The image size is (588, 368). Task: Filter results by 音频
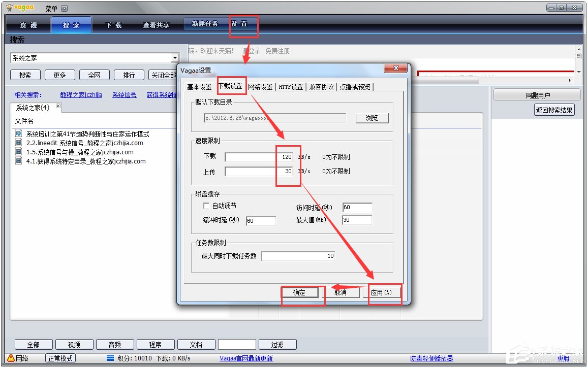coord(115,345)
